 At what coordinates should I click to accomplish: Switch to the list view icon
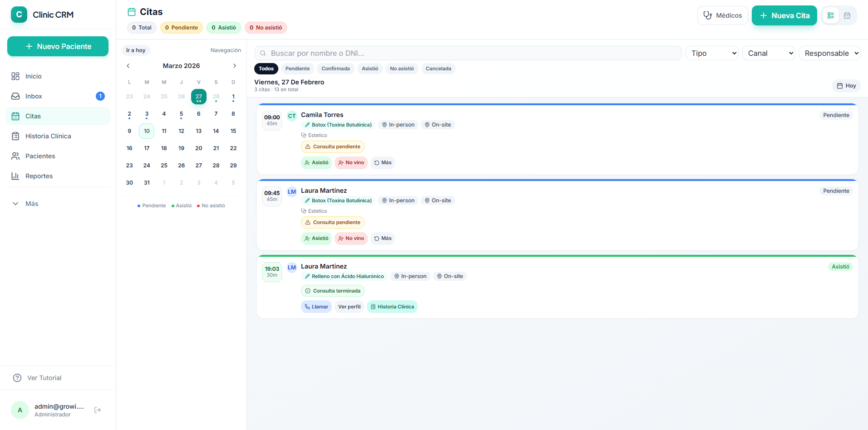pyautogui.click(x=831, y=15)
